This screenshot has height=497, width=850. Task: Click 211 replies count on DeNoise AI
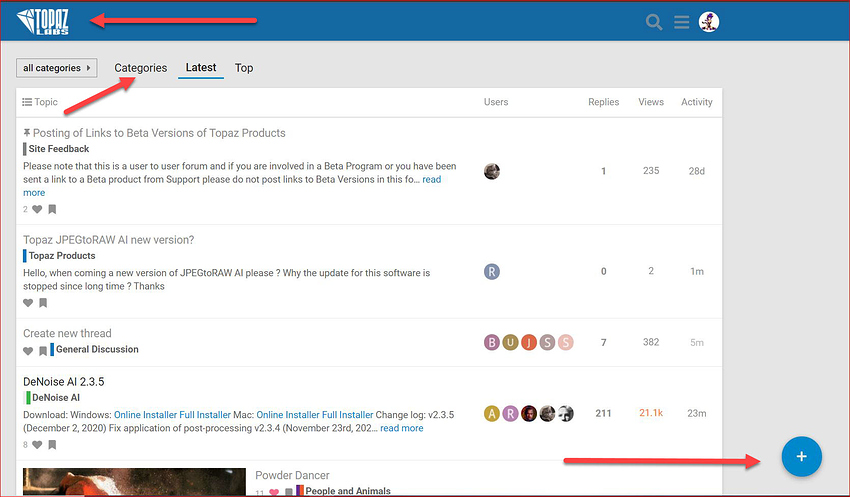pos(603,413)
